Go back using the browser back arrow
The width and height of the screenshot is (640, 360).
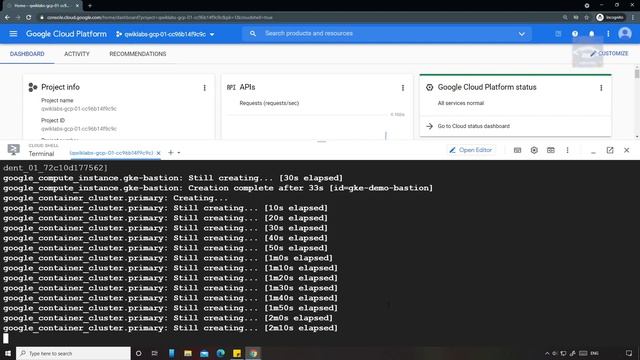coord(7,18)
